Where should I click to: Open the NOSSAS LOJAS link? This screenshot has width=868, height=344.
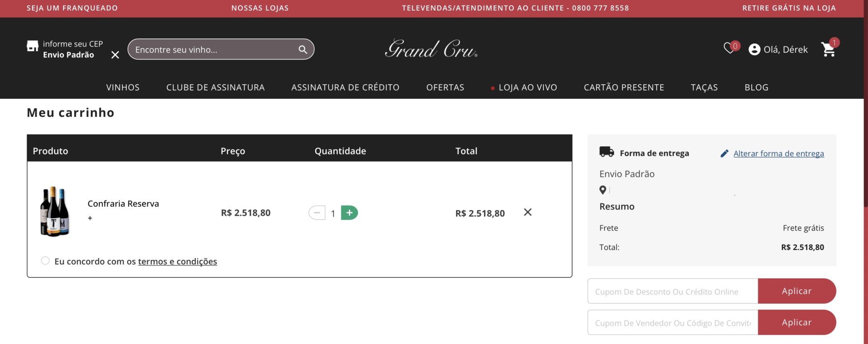click(x=260, y=8)
